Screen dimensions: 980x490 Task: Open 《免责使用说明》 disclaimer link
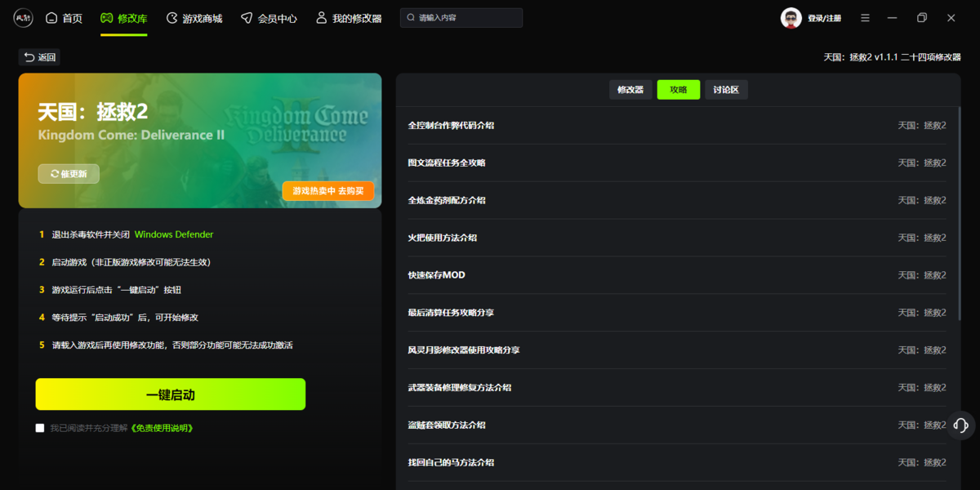[161, 428]
